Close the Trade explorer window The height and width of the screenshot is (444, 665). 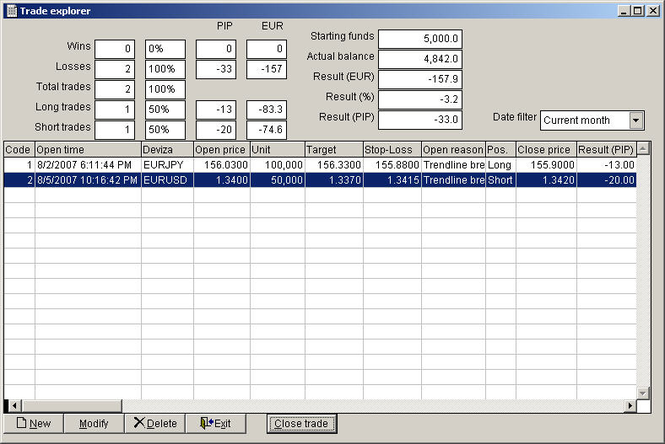coord(653,11)
